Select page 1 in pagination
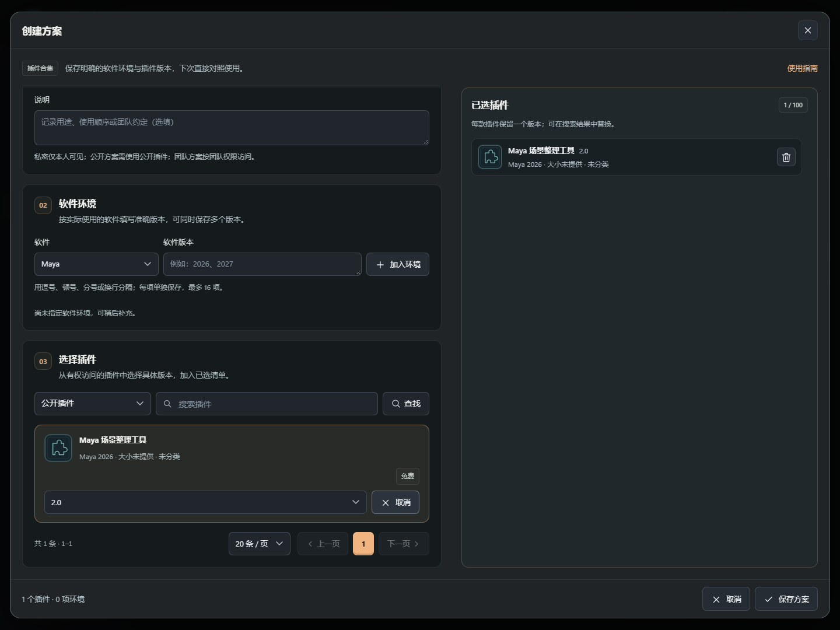Image resolution: width=840 pixels, height=630 pixels. point(363,544)
